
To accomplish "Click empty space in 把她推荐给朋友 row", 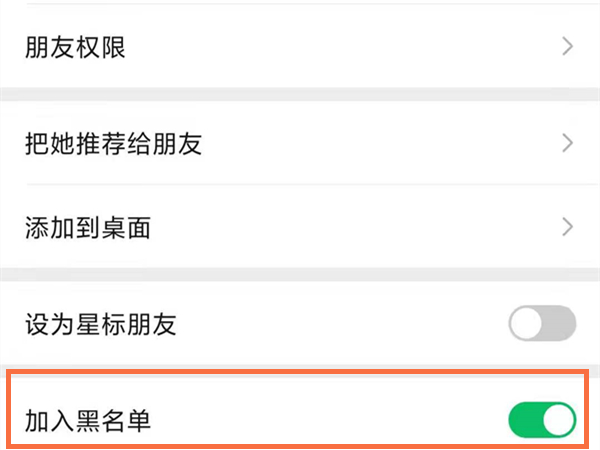I will click(x=380, y=143).
